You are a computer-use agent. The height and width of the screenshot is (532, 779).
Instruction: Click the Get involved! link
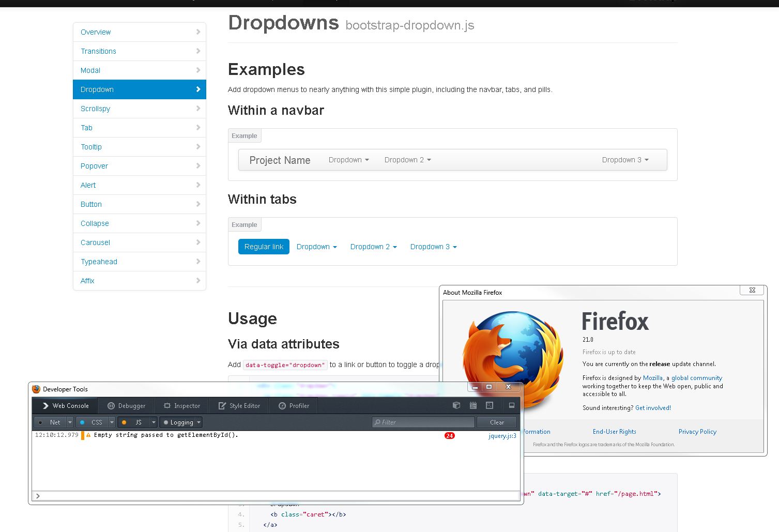click(x=653, y=408)
